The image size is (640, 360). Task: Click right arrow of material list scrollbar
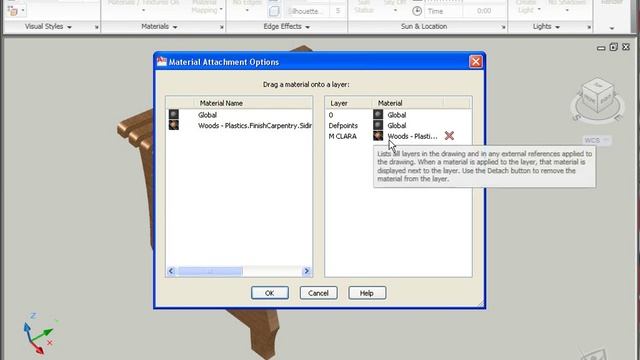pyautogui.click(x=307, y=271)
